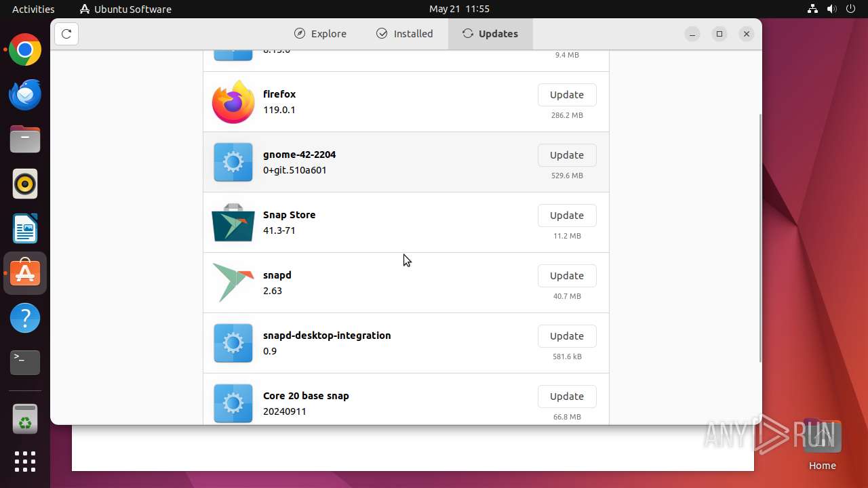868x488 pixels.
Task: Click the Snap Store bag icon
Action: 233,222
